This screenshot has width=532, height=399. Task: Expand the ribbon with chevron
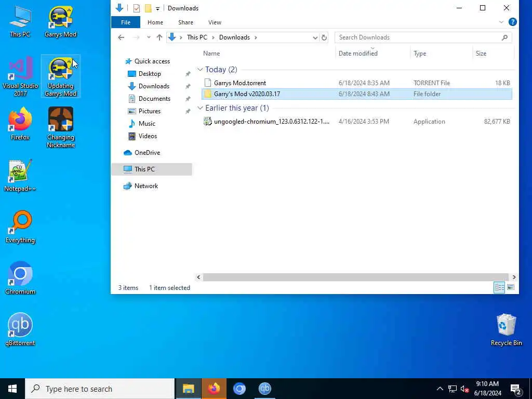click(x=501, y=22)
